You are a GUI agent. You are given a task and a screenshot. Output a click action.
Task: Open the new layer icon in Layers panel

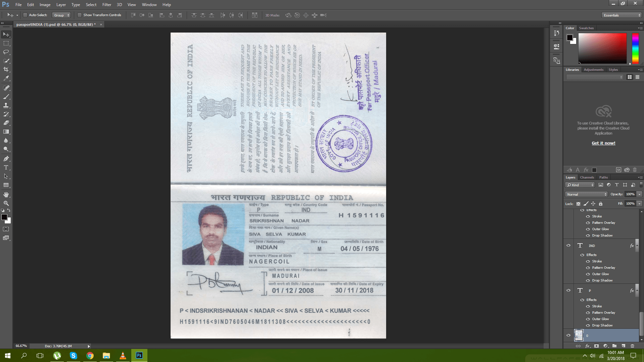coord(624,346)
